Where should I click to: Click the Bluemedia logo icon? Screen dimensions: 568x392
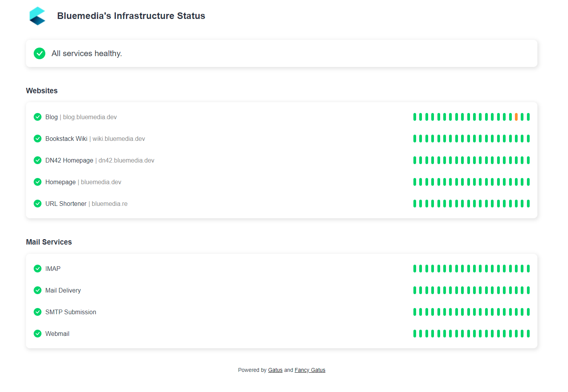38,16
